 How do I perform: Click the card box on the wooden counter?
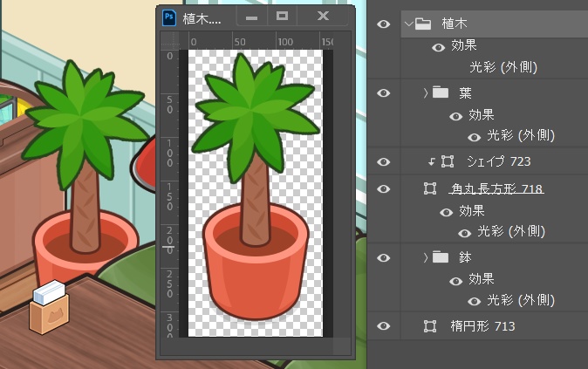click(x=49, y=307)
